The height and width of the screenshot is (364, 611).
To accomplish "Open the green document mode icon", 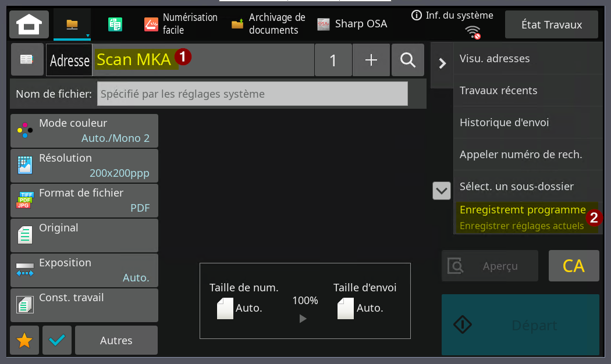I will click(115, 24).
